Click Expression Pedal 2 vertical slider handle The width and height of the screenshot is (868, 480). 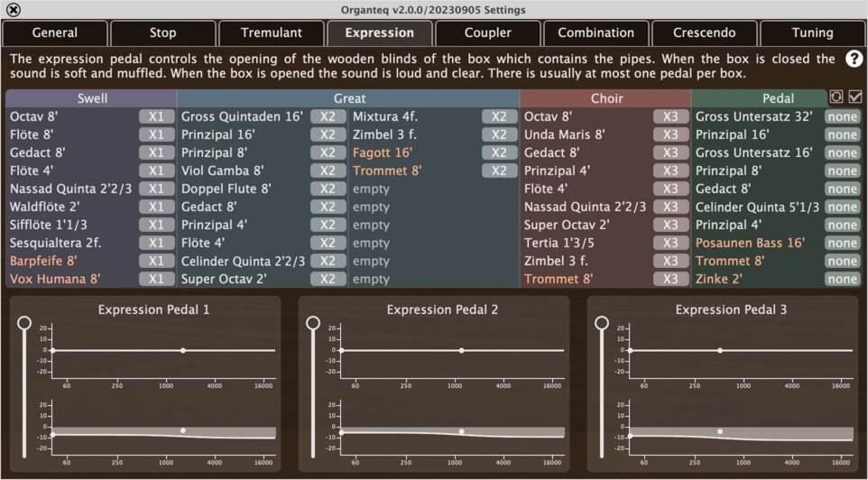(x=313, y=323)
